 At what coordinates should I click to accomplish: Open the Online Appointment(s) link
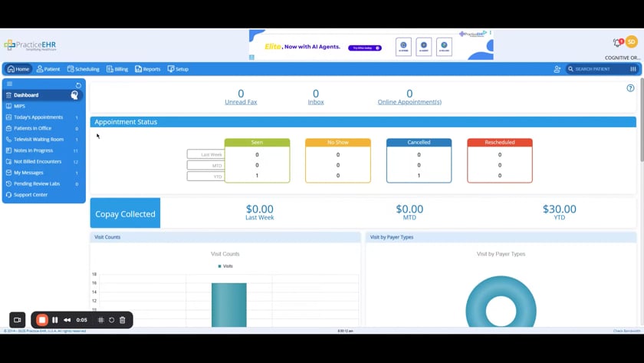[x=409, y=102]
